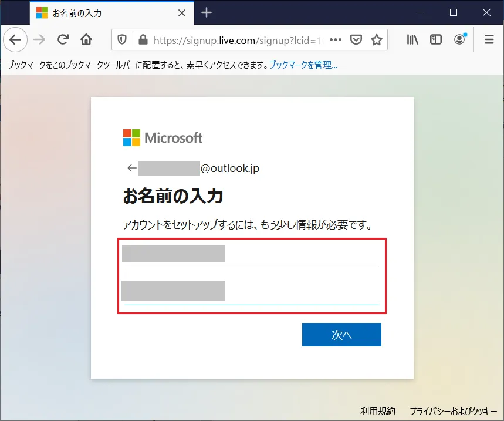The width and height of the screenshot is (504, 421).
Task: Click the お名前の入力 heading
Action: pos(173,196)
